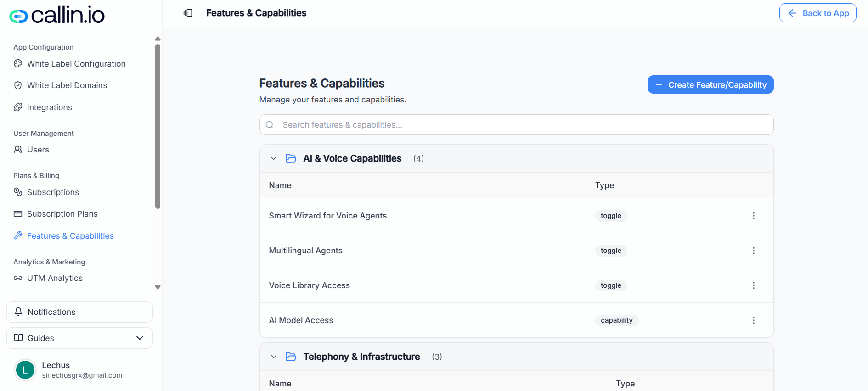Viewport: 868px width, 391px height.
Task: Click the Telephony & Infrastructure title
Action: tap(361, 357)
